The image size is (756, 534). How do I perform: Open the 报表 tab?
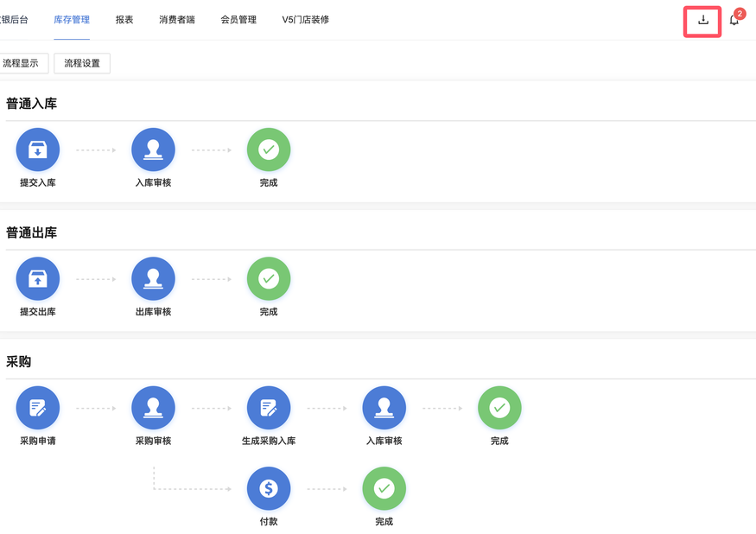coord(124,20)
